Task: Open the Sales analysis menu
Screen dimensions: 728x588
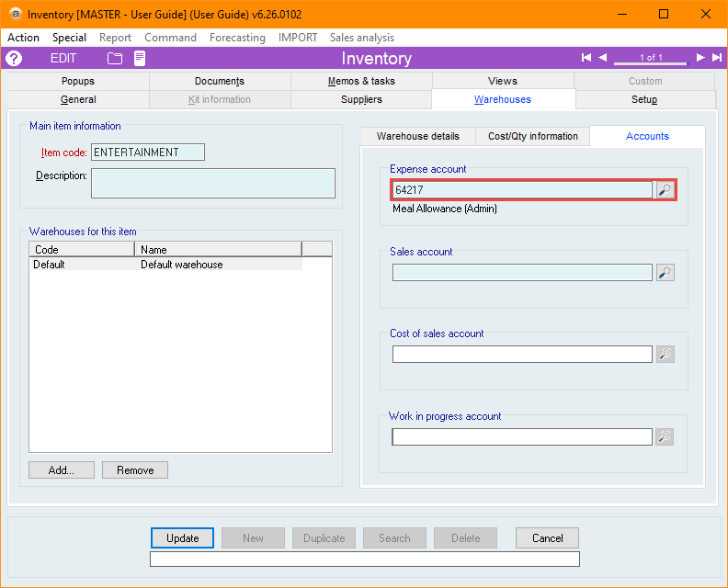Action: click(362, 38)
